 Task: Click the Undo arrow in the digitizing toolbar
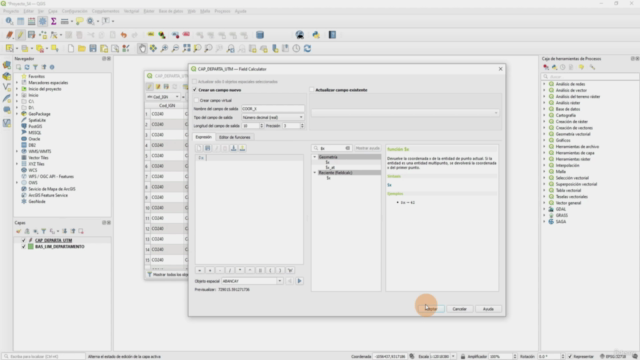click(124, 35)
